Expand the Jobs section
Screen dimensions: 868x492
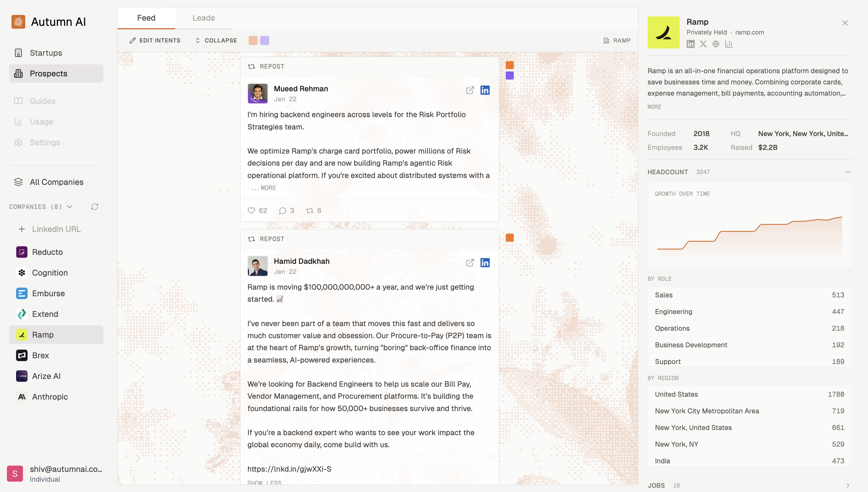pos(847,485)
